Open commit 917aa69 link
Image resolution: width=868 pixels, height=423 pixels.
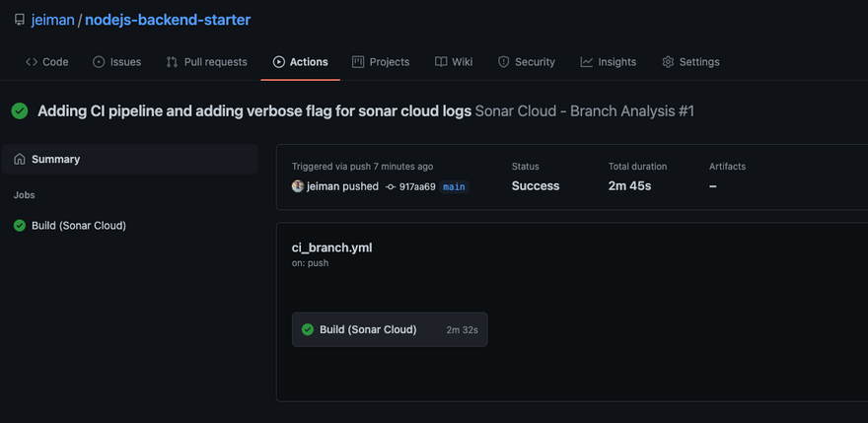pyautogui.click(x=417, y=186)
